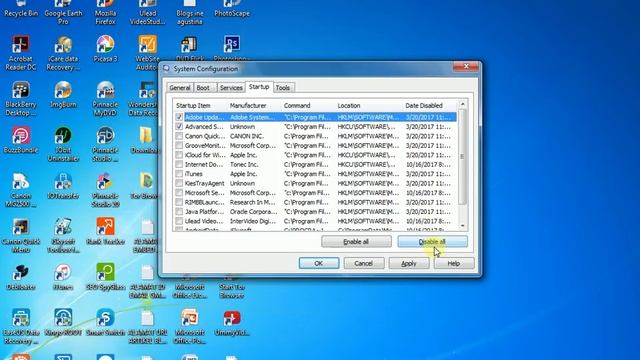Check the iCloud for Windows startup item
The width and height of the screenshot is (640, 360).
tap(179, 155)
